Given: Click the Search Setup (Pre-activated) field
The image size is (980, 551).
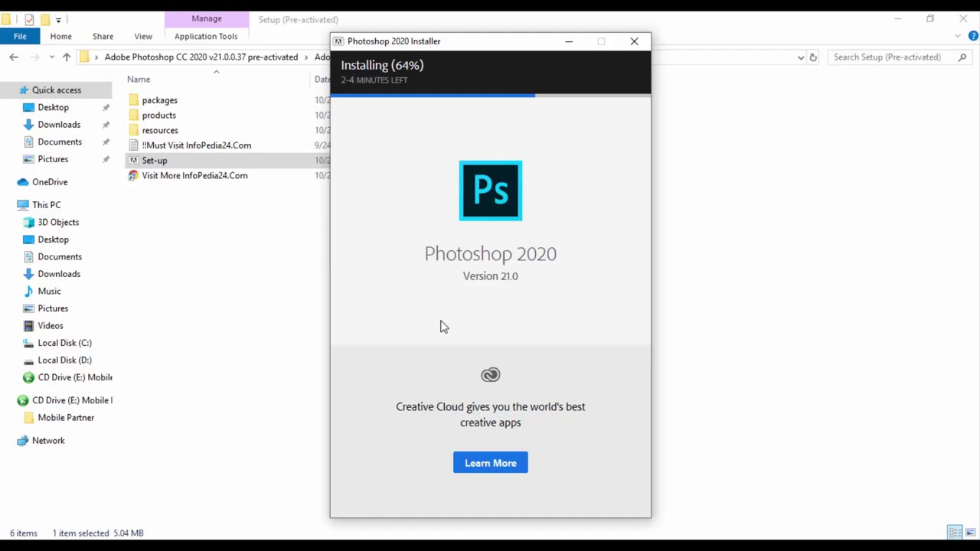Looking at the screenshot, I should pyautogui.click(x=900, y=57).
